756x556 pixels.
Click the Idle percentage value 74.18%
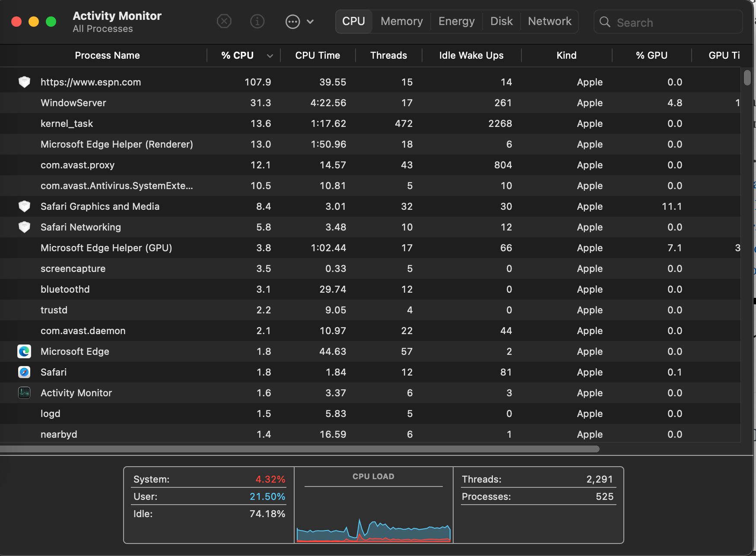tap(267, 514)
